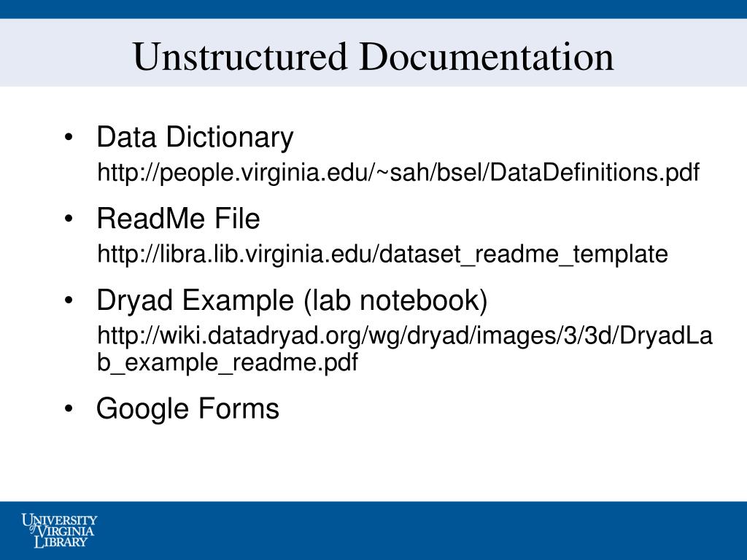Click the b_example_readme.pdf line of the URL
This screenshot has height=560, width=747.
click(228, 363)
